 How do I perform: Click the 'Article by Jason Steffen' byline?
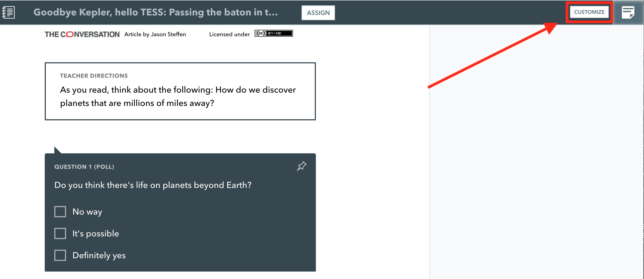154,34
